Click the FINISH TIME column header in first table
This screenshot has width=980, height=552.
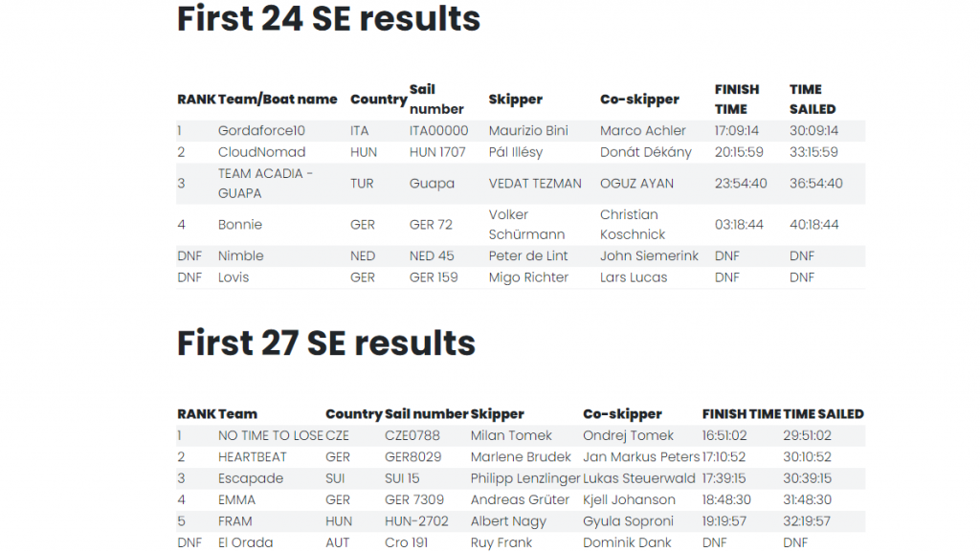(x=737, y=99)
